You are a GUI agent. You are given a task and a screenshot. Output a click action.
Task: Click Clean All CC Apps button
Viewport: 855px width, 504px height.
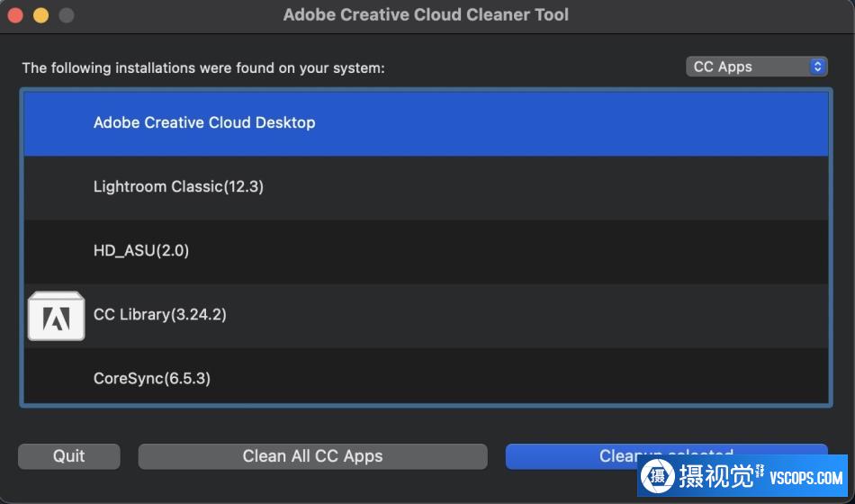[312, 456]
